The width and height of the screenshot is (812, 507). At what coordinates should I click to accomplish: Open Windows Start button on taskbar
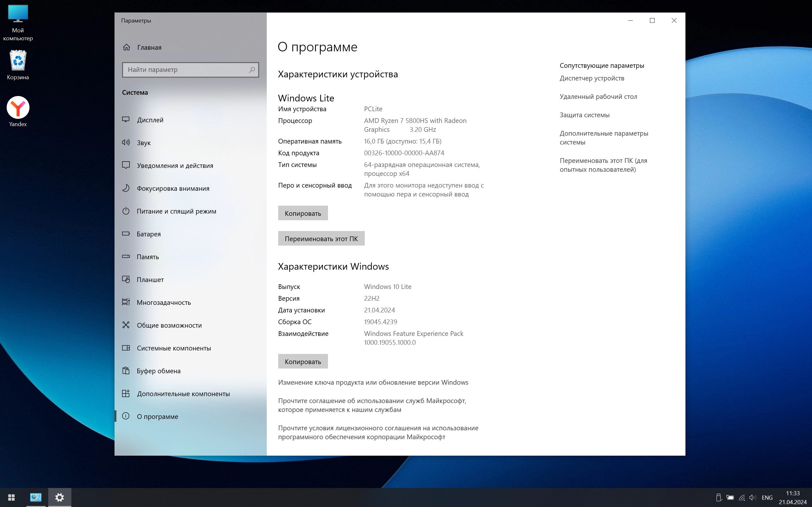pos(11,497)
